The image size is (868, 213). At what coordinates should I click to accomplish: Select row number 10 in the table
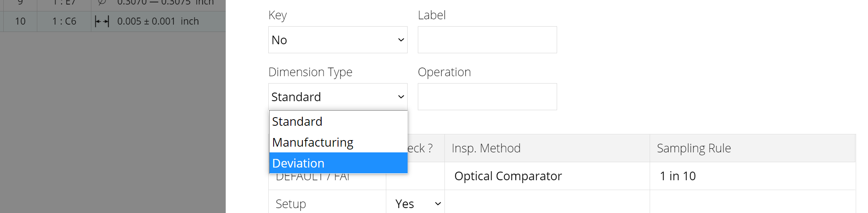pyautogui.click(x=20, y=21)
